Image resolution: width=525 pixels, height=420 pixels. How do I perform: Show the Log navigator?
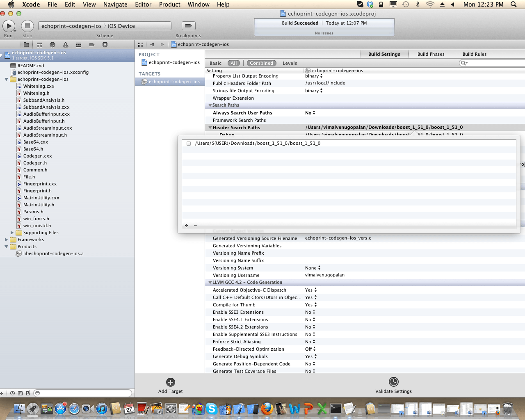105,45
